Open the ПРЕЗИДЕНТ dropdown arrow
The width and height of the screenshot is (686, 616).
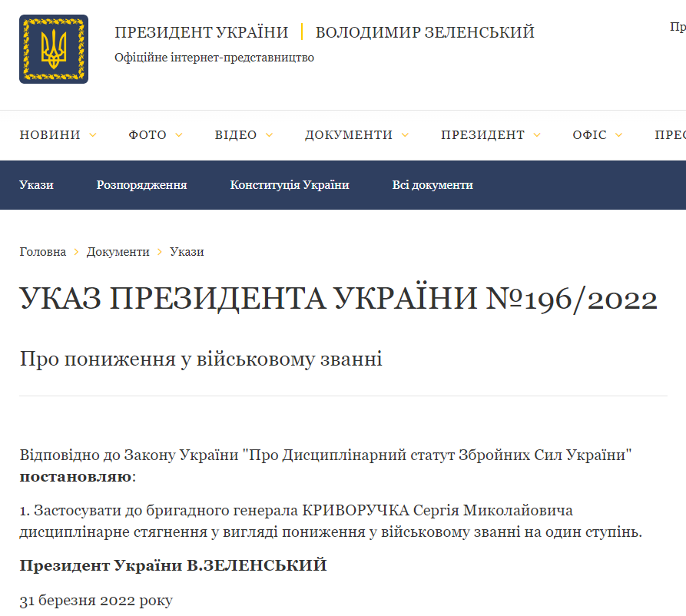[536, 134]
